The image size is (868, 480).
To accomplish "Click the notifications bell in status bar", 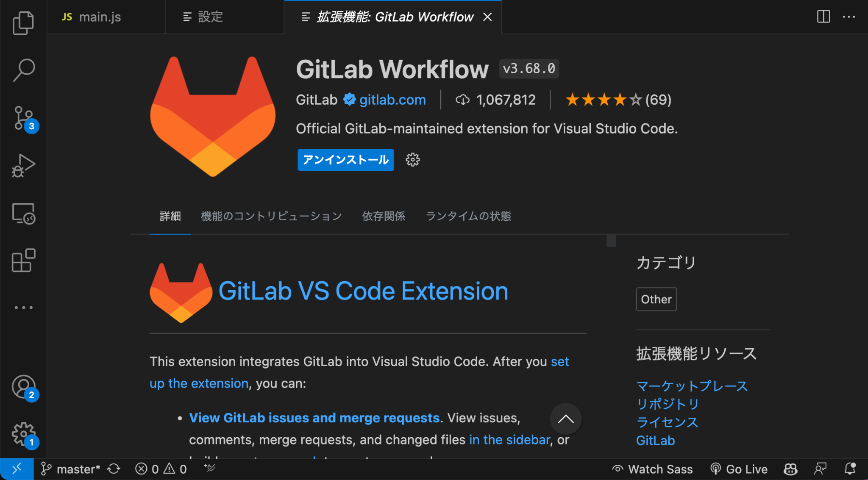I will pyautogui.click(x=850, y=469).
